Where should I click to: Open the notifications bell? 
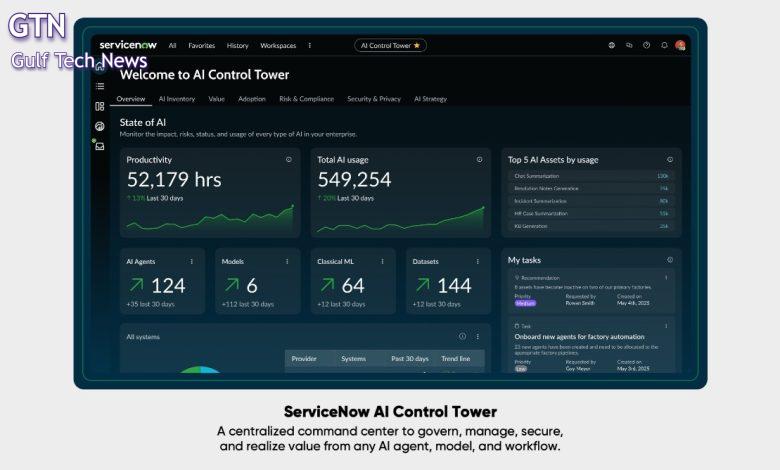coord(664,45)
